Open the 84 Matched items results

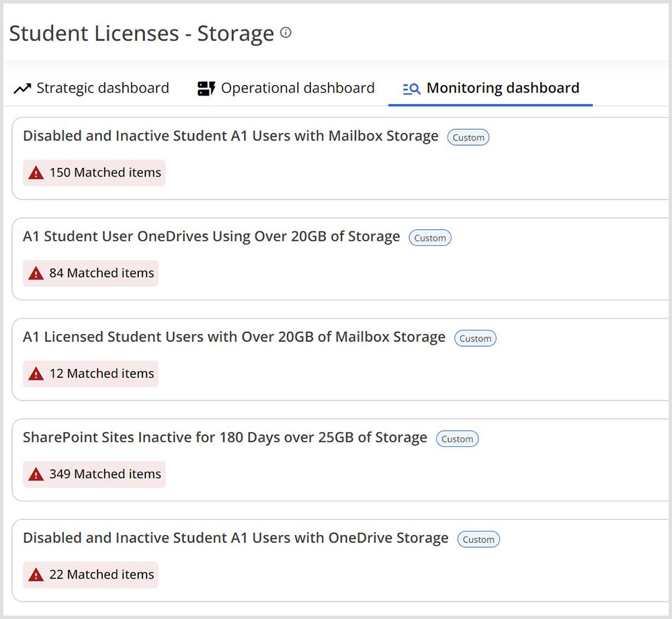tap(91, 273)
